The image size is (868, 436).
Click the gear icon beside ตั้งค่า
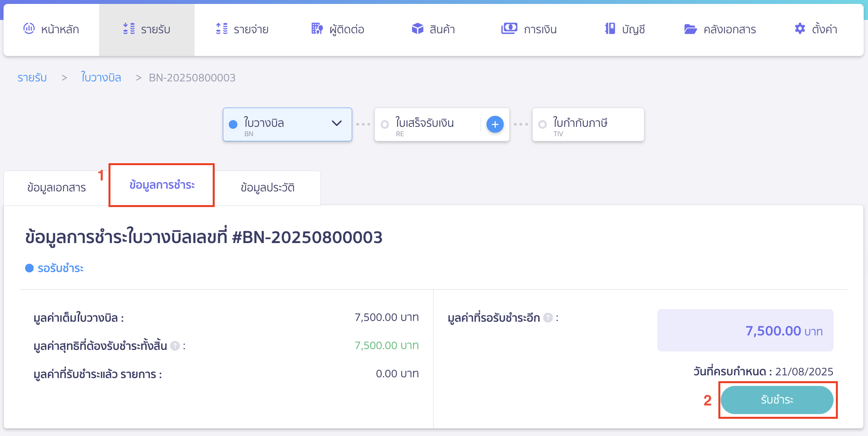[800, 29]
